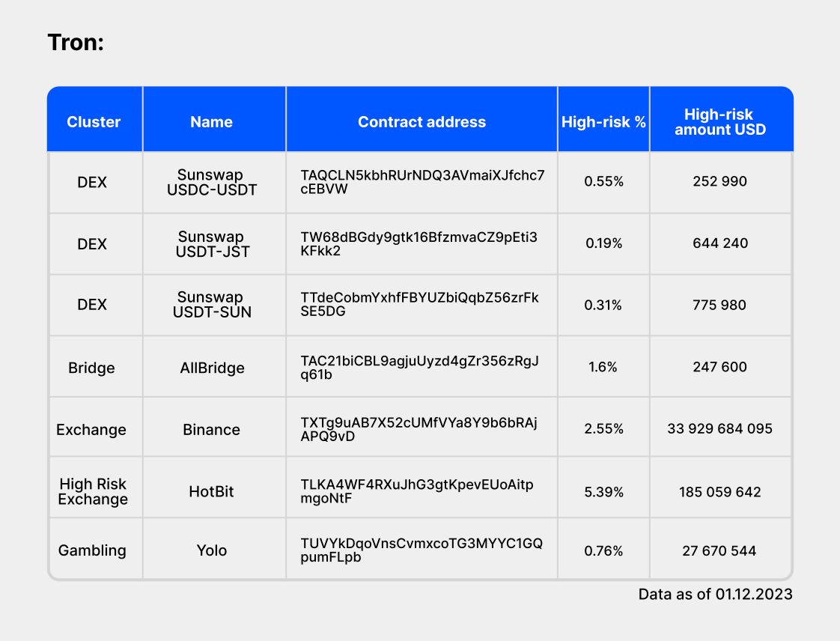Select the address starting with TLKA4WF4RX
This screenshot has height=641, width=840.
coord(417,491)
